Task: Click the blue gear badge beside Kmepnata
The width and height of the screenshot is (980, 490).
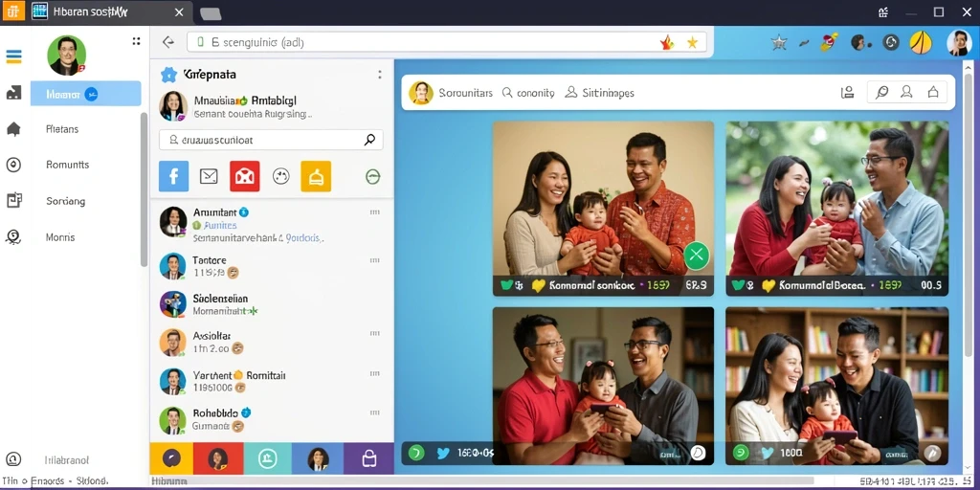Action: pos(168,75)
